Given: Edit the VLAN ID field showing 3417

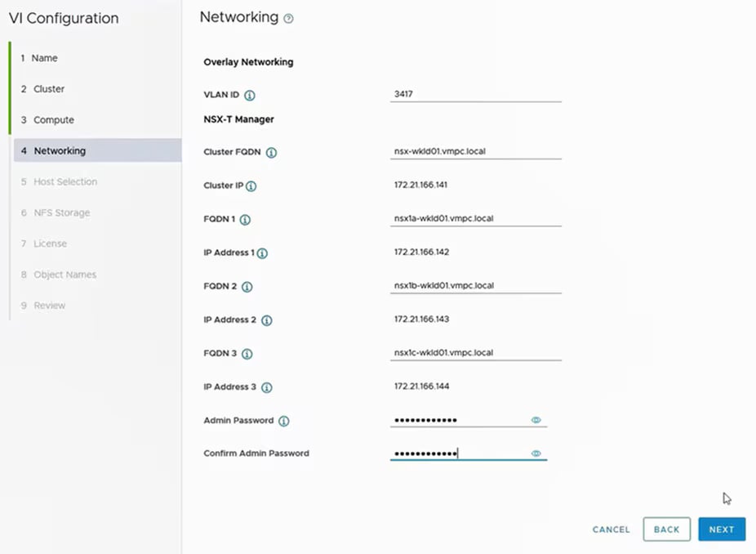Looking at the screenshot, I should coord(476,94).
